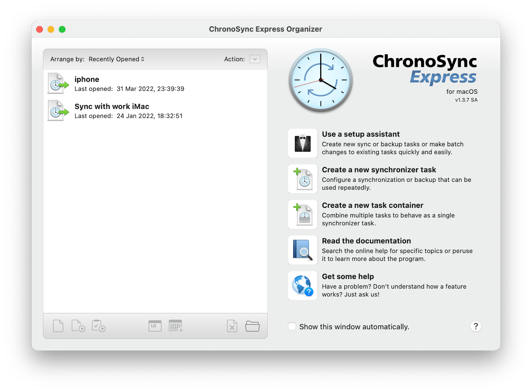This screenshot has width=532, height=392.
Task: Select the iphone task name
Action: click(x=87, y=79)
